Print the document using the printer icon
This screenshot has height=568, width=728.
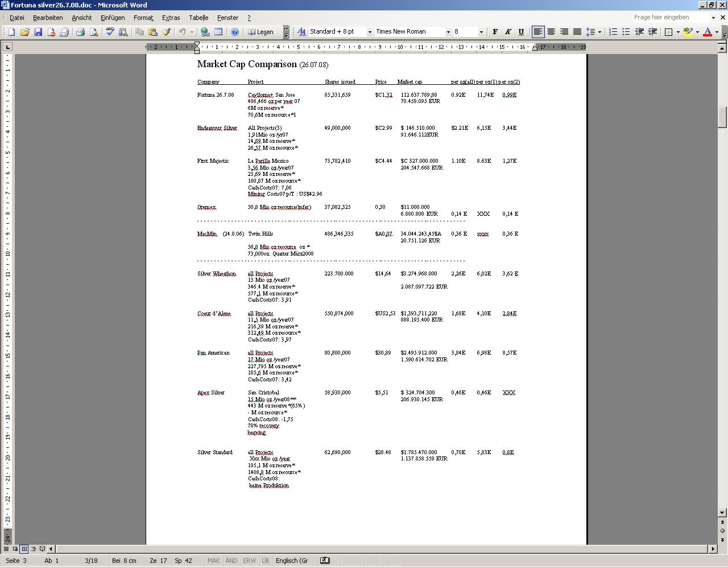coord(80,32)
